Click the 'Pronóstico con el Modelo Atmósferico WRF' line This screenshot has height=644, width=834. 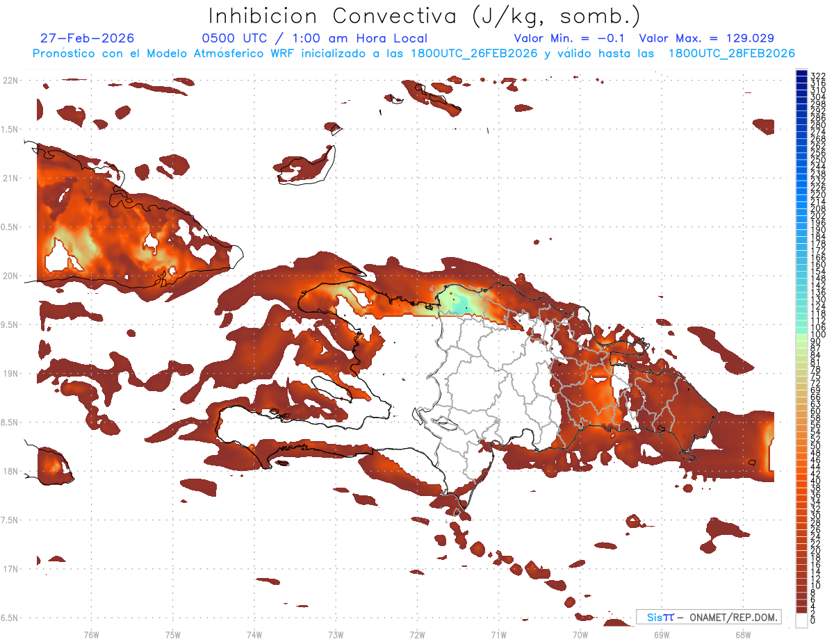pyautogui.click(x=414, y=53)
